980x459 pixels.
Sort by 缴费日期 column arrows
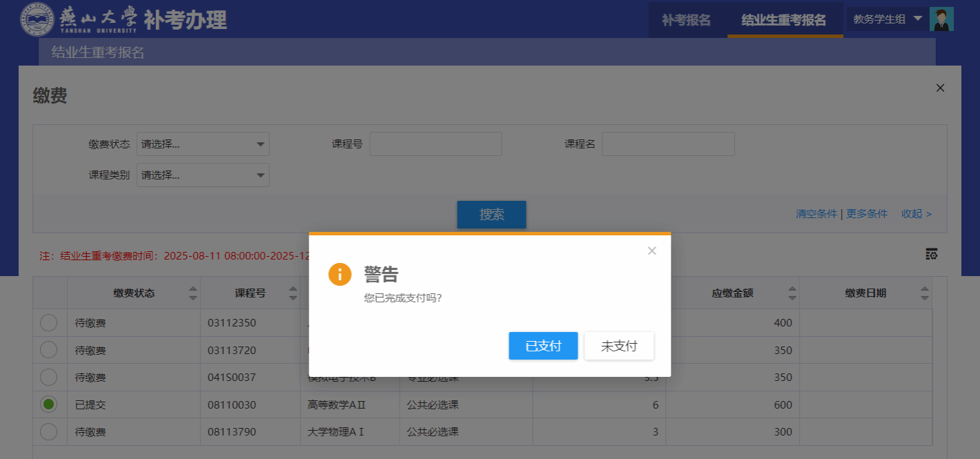924,293
